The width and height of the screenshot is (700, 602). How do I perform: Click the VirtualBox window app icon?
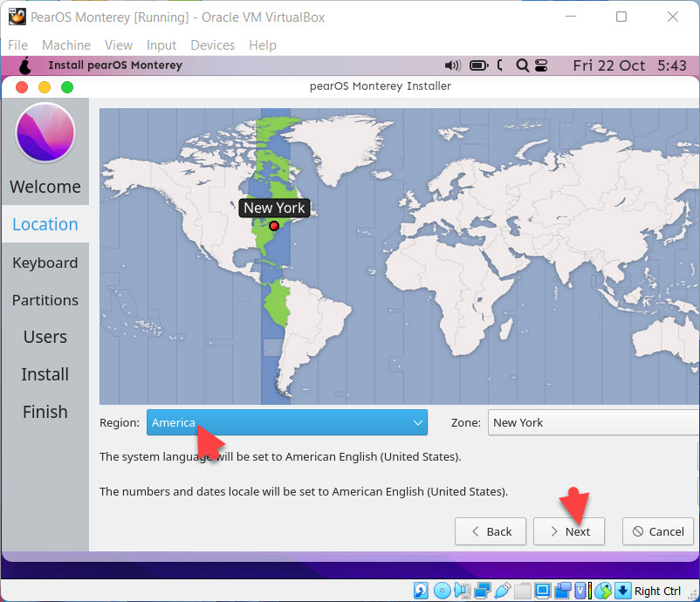(17, 17)
